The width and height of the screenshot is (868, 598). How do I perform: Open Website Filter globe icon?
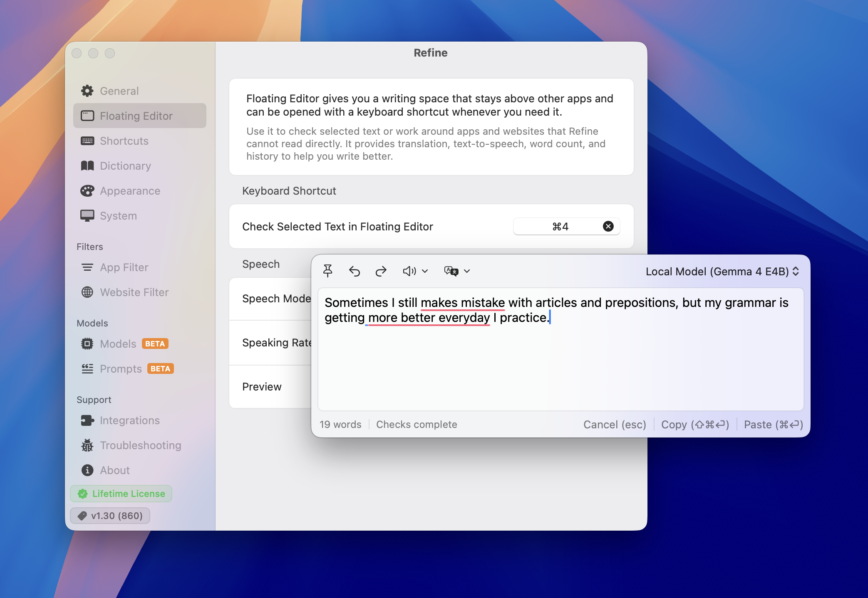pyautogui.click(x=87, y=292)
